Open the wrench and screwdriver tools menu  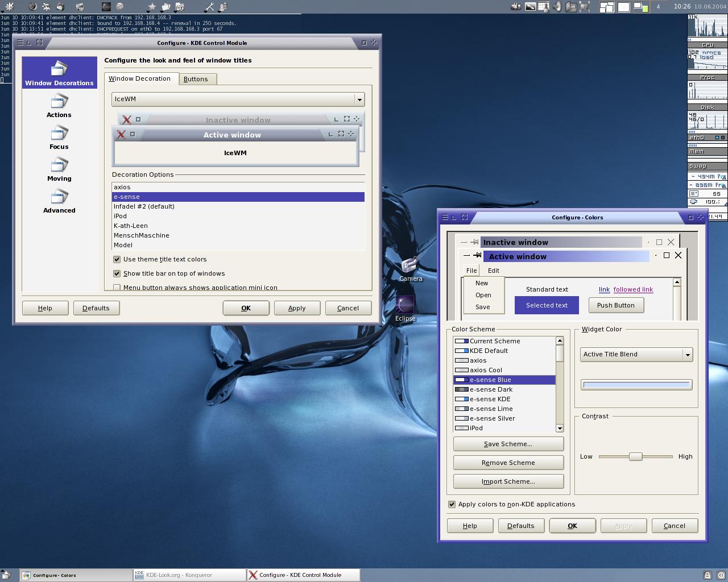coord(209,7)
